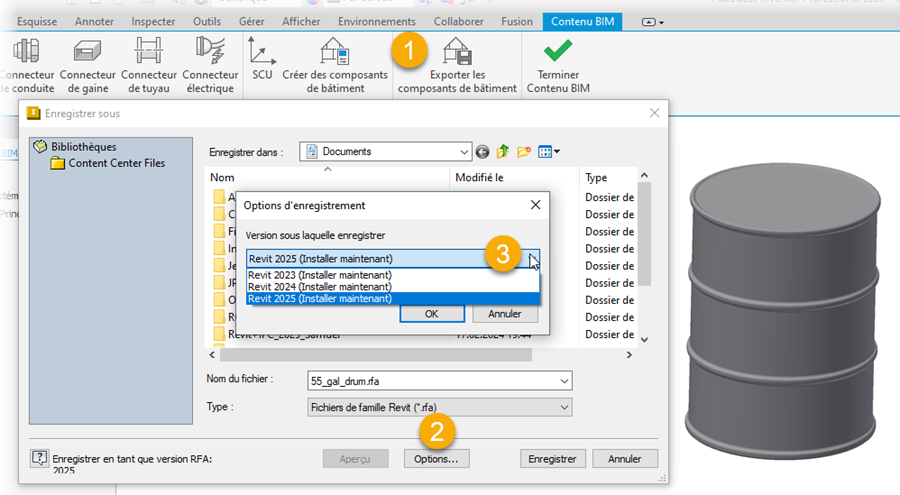
Task: Open the view menu icon in save dialog
Action: pyautogui.click(x=549, y=152)
